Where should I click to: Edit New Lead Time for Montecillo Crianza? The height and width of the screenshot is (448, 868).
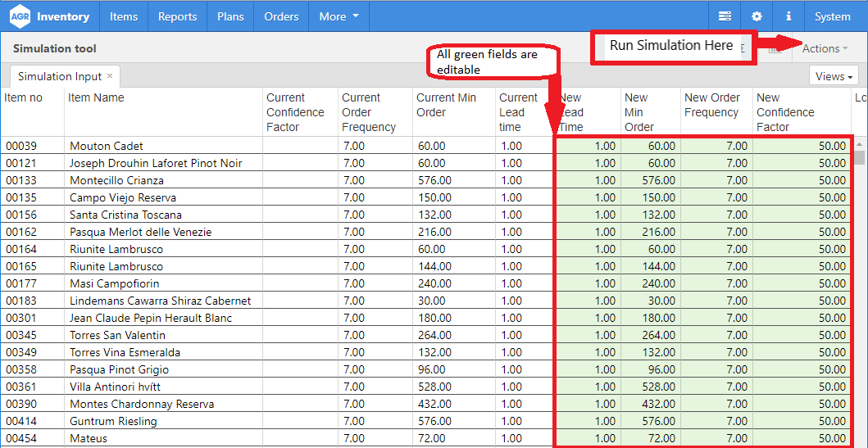[x=588, y=180]
